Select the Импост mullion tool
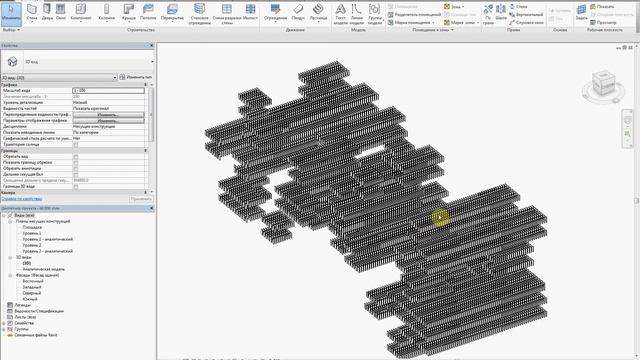Viewport: 640px width, 360px height. tap(250, 12)
